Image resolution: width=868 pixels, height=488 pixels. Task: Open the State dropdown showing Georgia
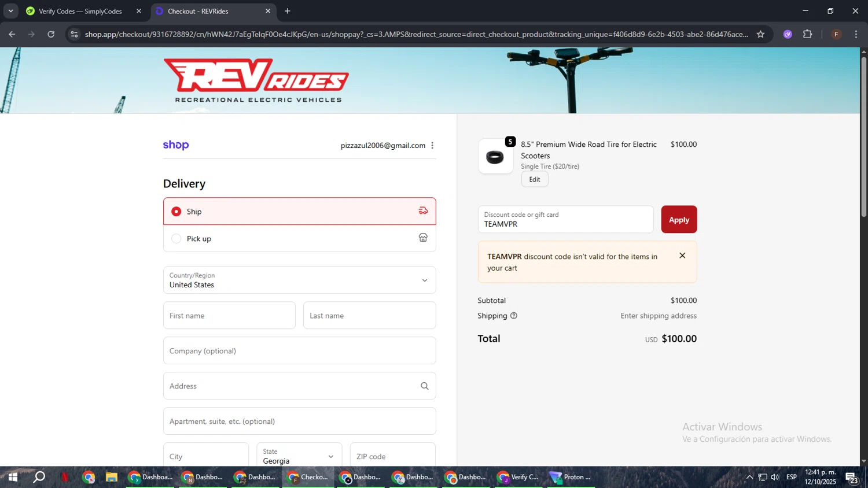pos(299,455)
